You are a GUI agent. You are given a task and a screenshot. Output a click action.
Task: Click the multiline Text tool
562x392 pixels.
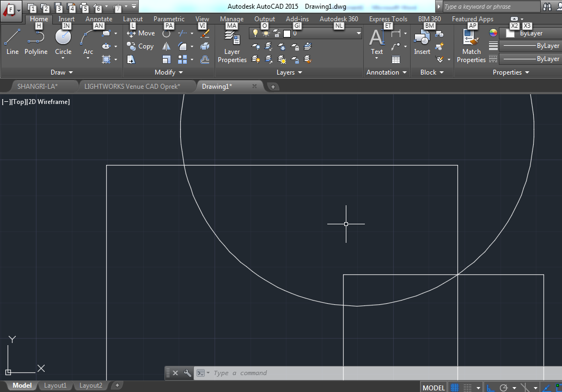(377, 42)
